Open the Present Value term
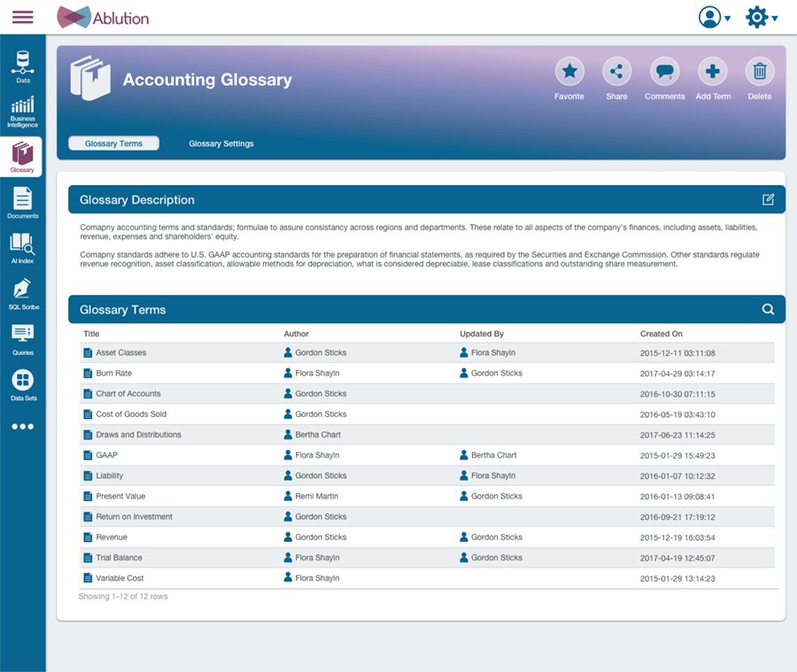 120,496
